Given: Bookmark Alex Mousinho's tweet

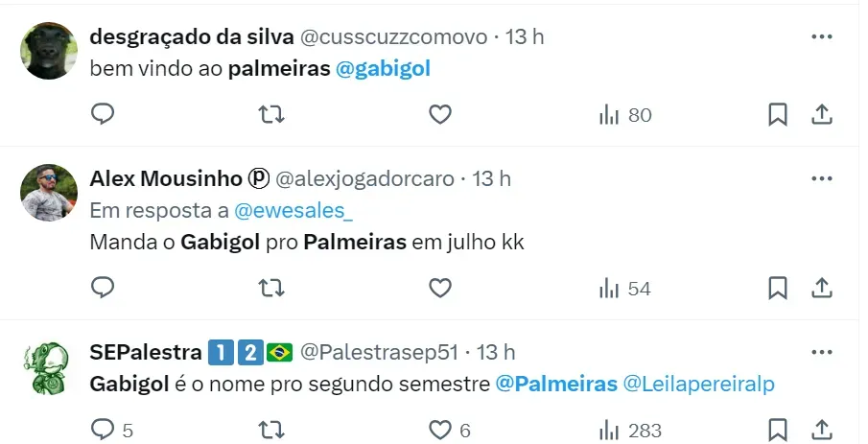Looking at the screenshot, I should 778,289.
